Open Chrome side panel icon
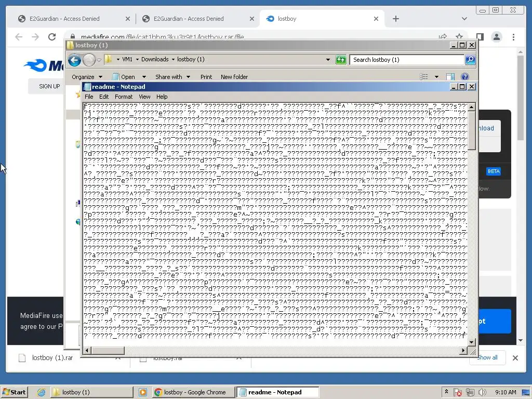 (x=480, y=37)
